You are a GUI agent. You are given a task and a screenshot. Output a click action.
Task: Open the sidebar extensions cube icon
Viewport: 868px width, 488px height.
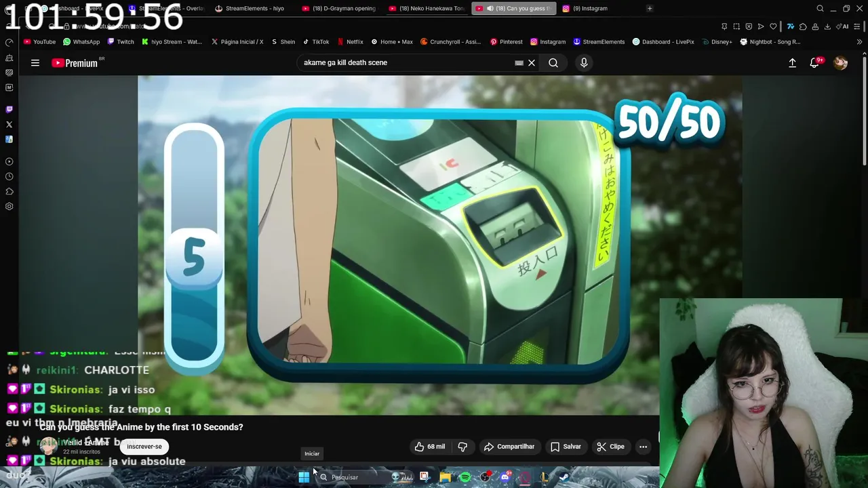pos(9,192)
